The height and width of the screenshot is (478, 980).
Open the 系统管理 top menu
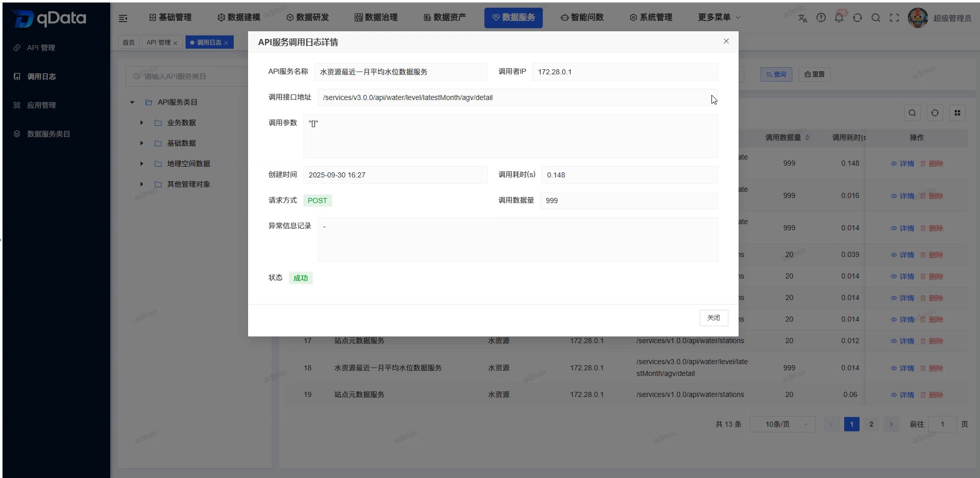coord(651,17)
